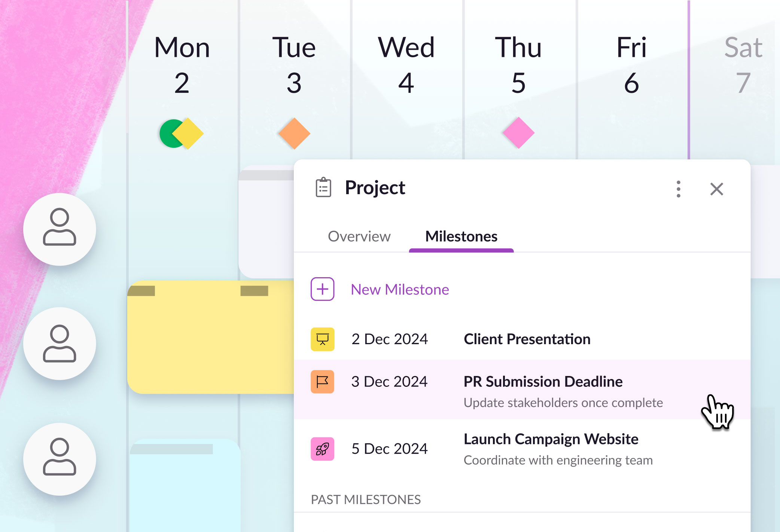Image resolution: width=780 pixels, height=532 pixels.
Task: Select the PR Submission Deadline milestone row
Action: pos(522,389)
